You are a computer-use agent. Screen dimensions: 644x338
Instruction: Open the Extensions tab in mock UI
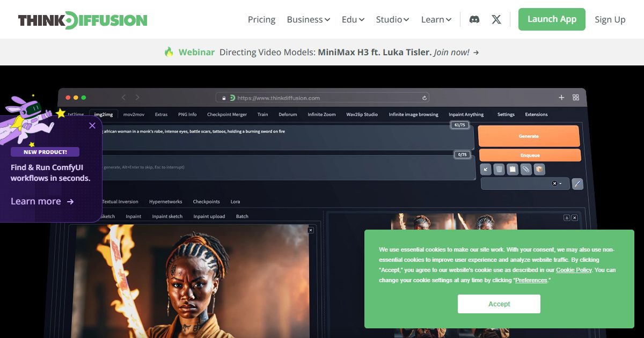point(536,114)
